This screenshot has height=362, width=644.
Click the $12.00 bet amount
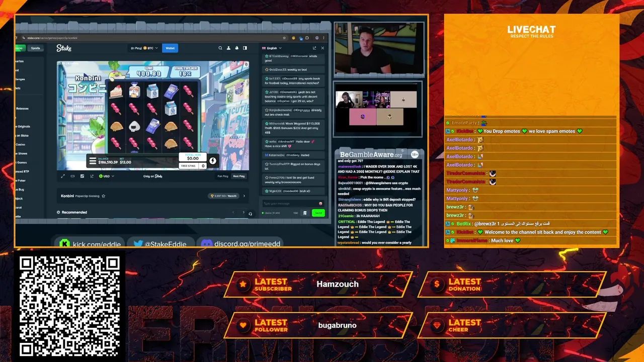[x=125, y=162]
